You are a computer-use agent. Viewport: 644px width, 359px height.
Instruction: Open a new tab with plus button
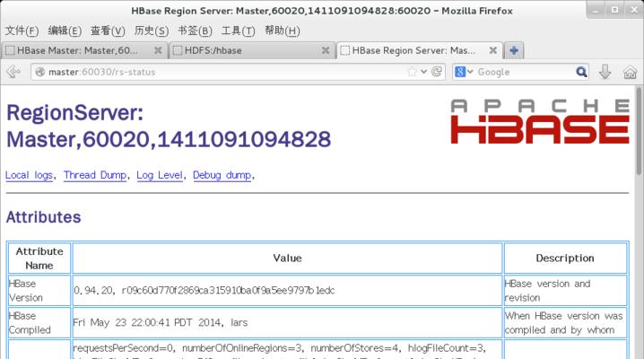pos(514,50)
